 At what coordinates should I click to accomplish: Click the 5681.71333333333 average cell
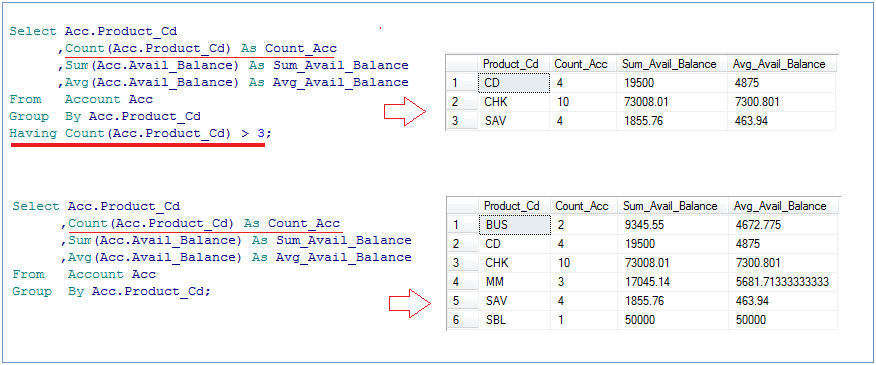(x=784, y=282)
